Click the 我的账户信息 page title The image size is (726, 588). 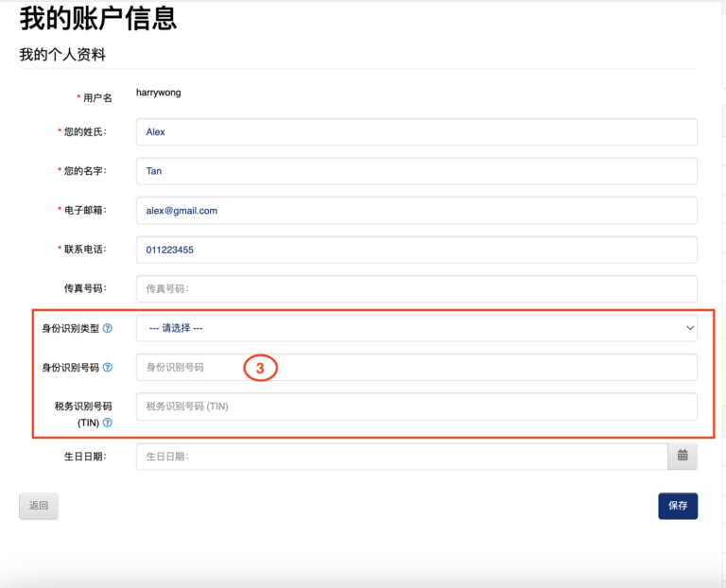point(98,19)
